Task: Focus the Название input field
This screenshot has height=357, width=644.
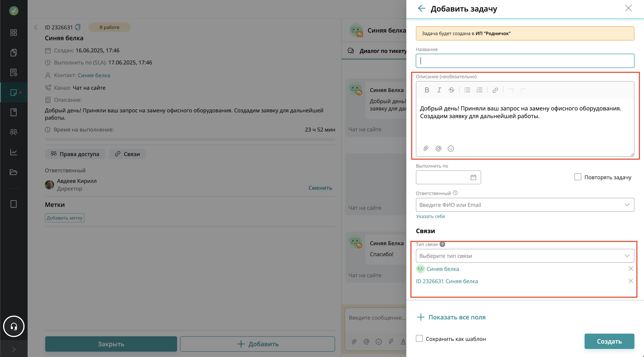Action: point(525,61)
